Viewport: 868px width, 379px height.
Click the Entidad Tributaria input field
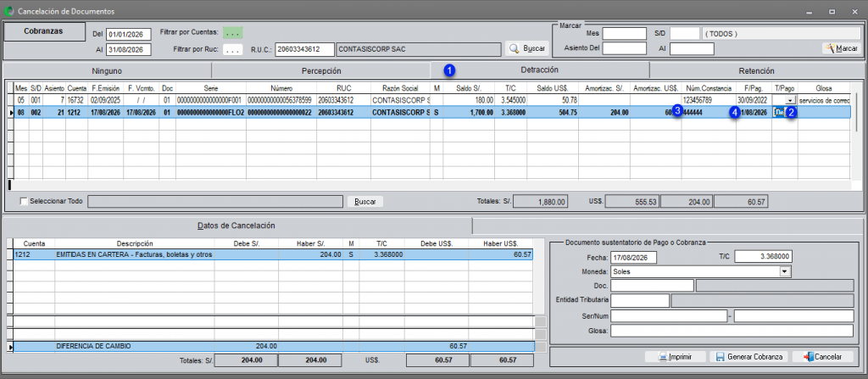[640, 300]
